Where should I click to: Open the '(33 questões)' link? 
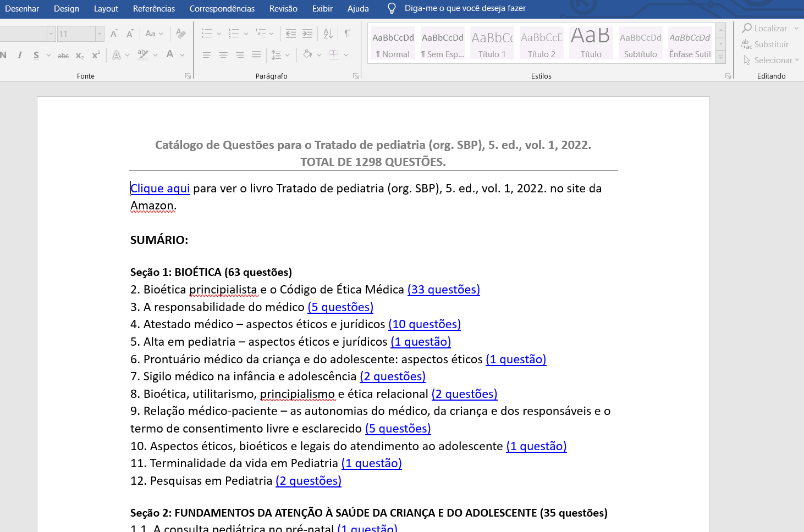tap(444, 290)
